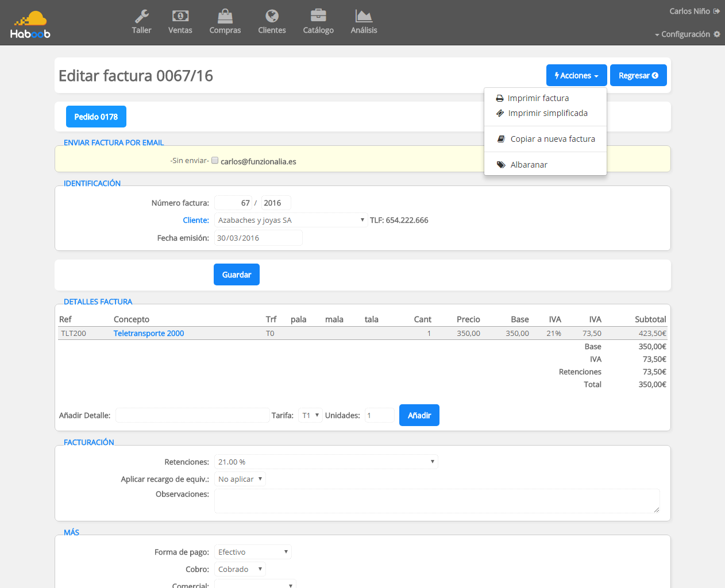Open Clientes globe icon
Viewport: 725px width, 588px height.
[x=272, y=16]
